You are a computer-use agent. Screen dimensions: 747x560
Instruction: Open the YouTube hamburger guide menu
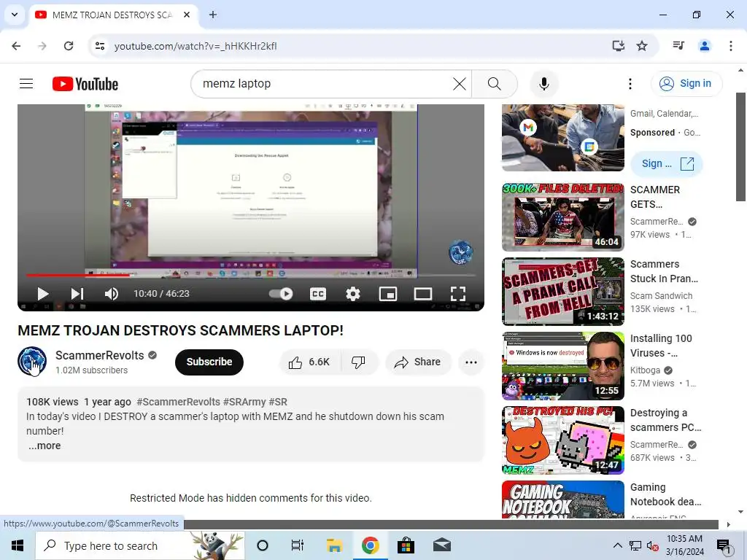coord(26,84)
